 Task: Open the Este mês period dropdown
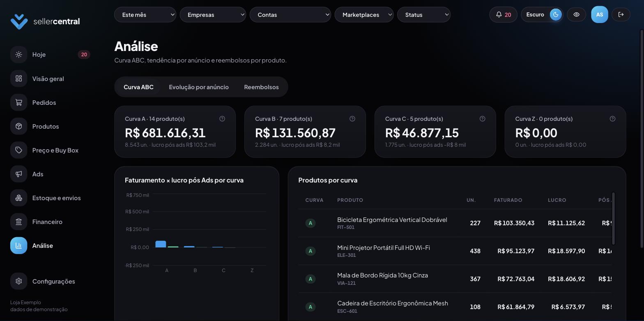point(145,15)
